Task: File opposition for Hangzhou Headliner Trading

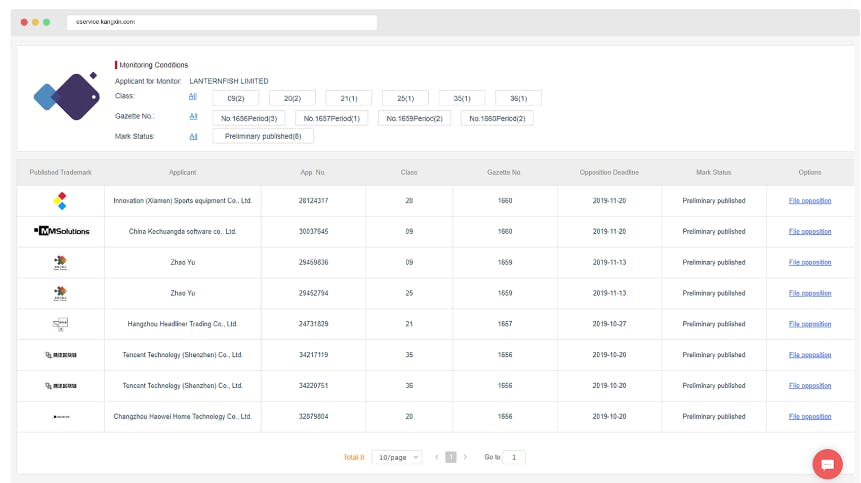Action: [810, 324]
